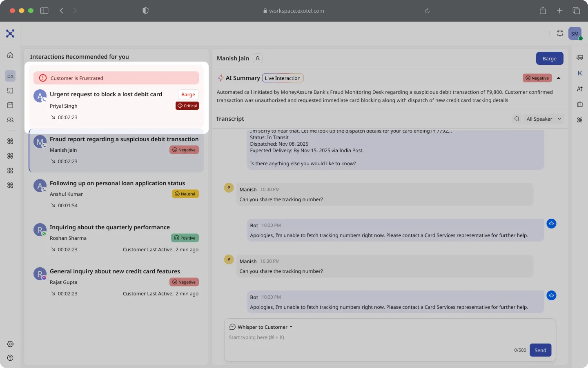
Task: Click the blue Barge button for Manish
Action: (550, 58)
